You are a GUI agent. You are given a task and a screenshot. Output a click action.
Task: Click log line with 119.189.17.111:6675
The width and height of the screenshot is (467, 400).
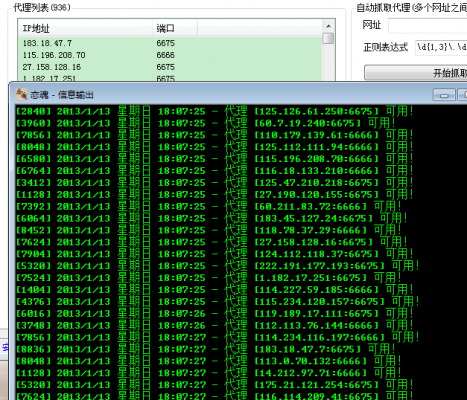tap(215, 314)
